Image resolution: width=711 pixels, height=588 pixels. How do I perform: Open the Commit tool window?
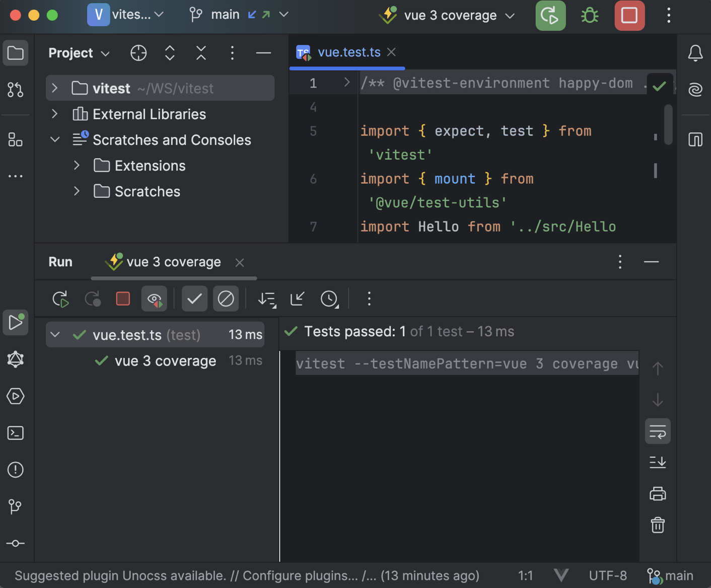[15, 543]
